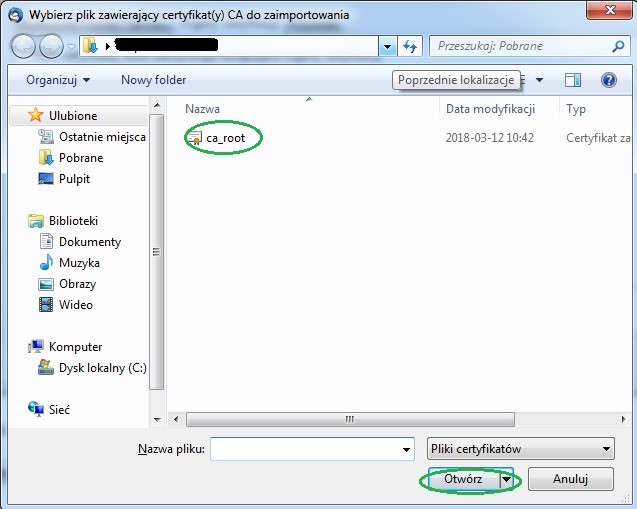The image size is (637, 509).
Task: Open Pobrane folder in favorites
Action: [80, 158]
